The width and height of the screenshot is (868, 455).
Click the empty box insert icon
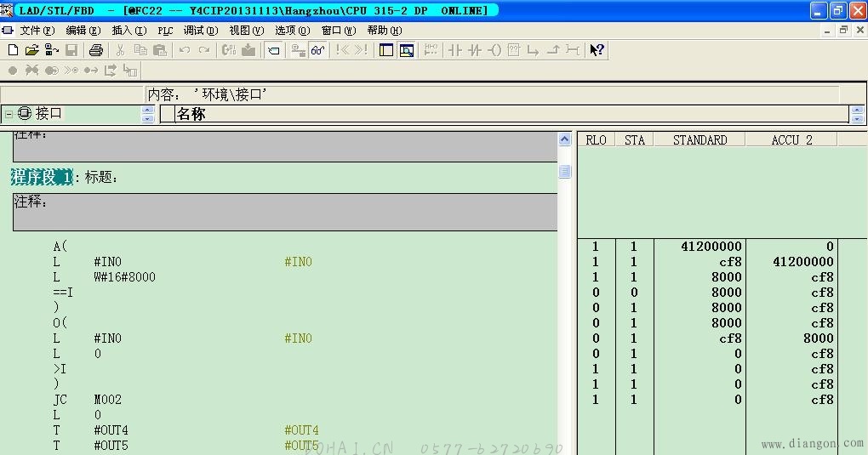(514, 50)
